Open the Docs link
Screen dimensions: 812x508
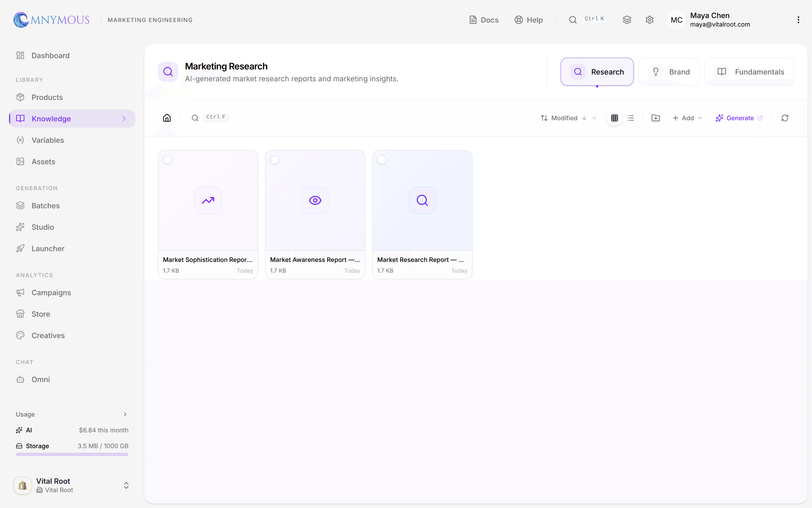click(484, 20)
